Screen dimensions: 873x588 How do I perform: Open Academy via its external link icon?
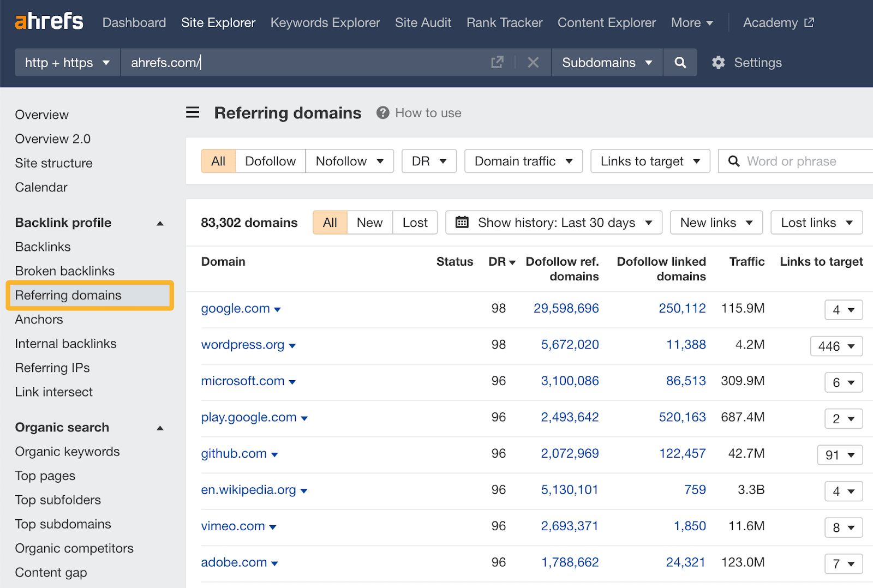810,22
